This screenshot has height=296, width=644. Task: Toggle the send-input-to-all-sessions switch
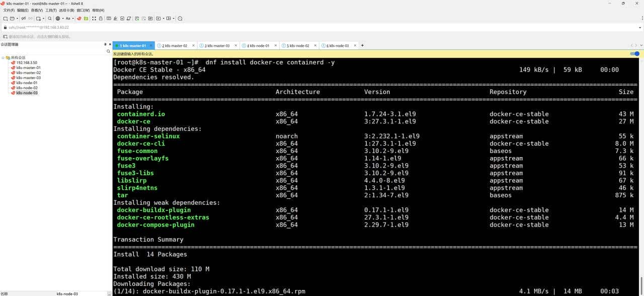(634, 54)
